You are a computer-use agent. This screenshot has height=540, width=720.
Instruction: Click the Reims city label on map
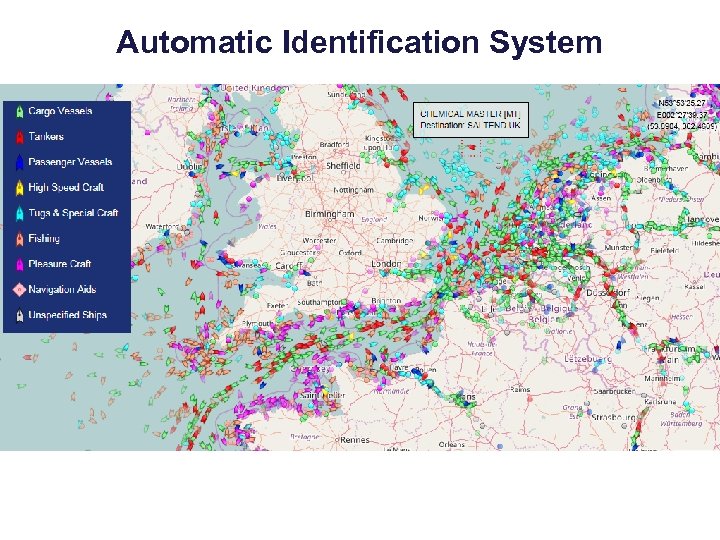tap(520, 390)
